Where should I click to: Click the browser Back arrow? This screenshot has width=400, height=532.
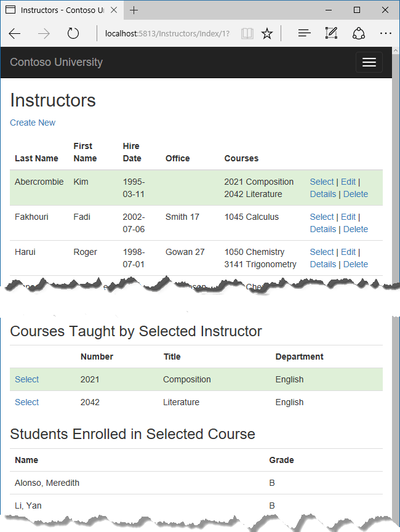pyautogui.click(x=15, y=34)
